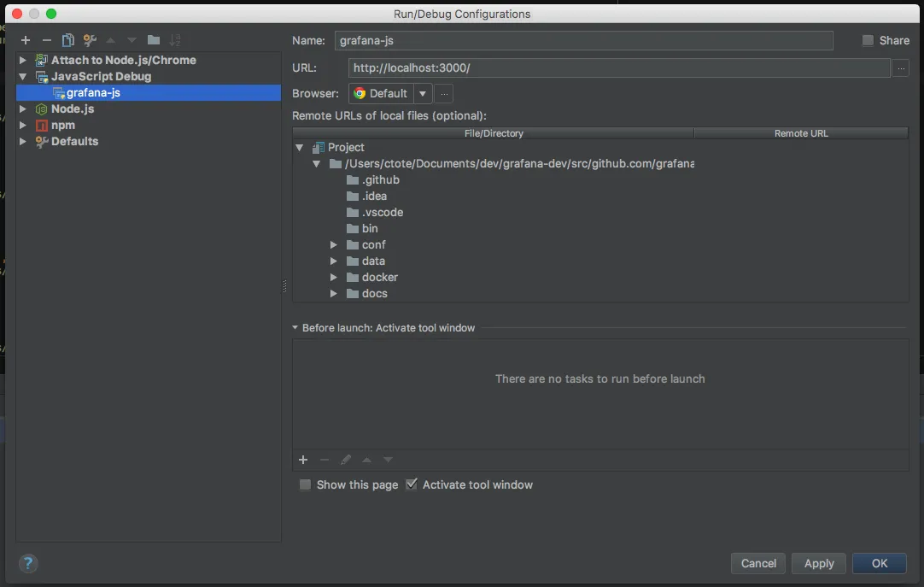The image size is (924, 587).
Task: Focus the URL input field
Action: point(619,68)
